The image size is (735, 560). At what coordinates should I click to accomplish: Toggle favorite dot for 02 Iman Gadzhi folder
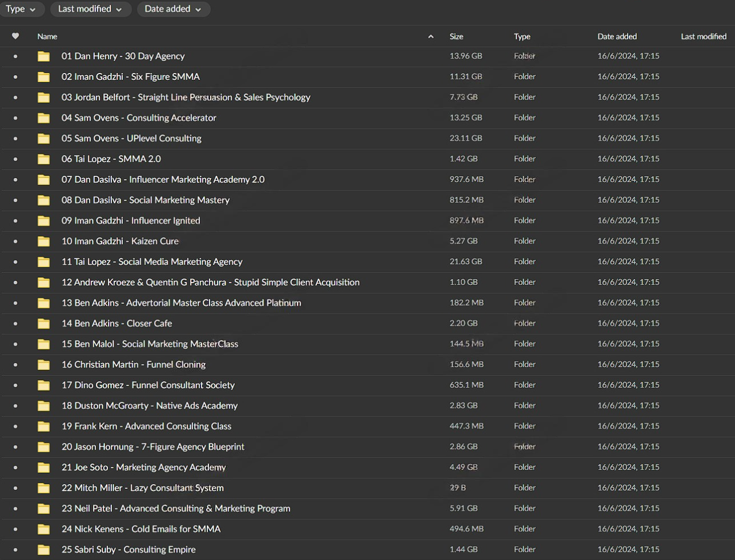(16, 77)
